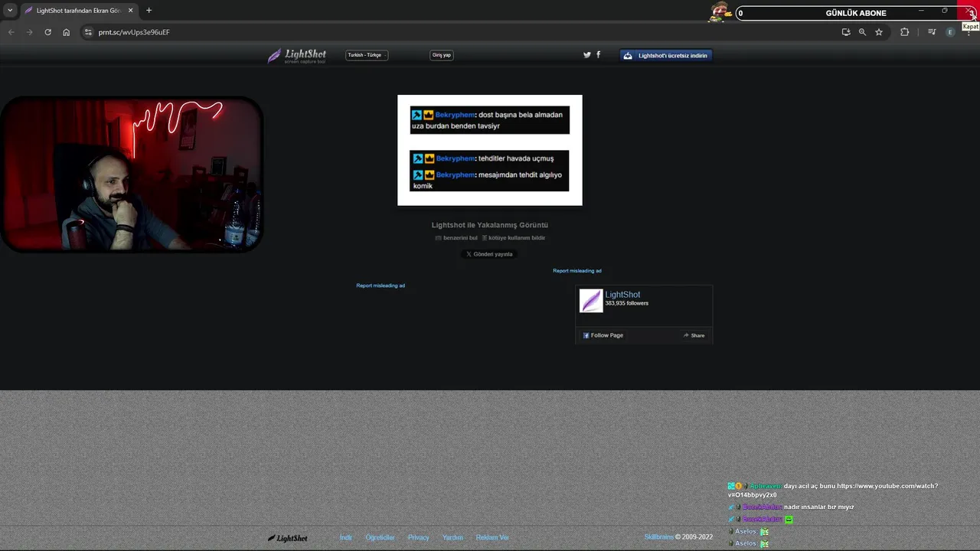Open the browser home page
This screenshot has height=551, width=980.
coord(66,32)
